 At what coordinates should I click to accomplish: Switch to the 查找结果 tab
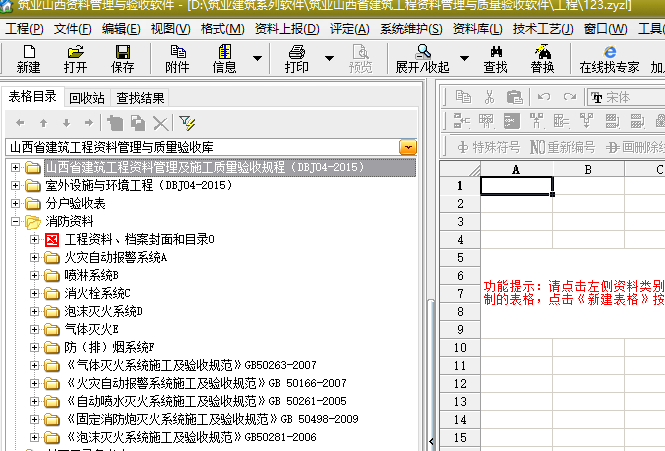(140, 98)
